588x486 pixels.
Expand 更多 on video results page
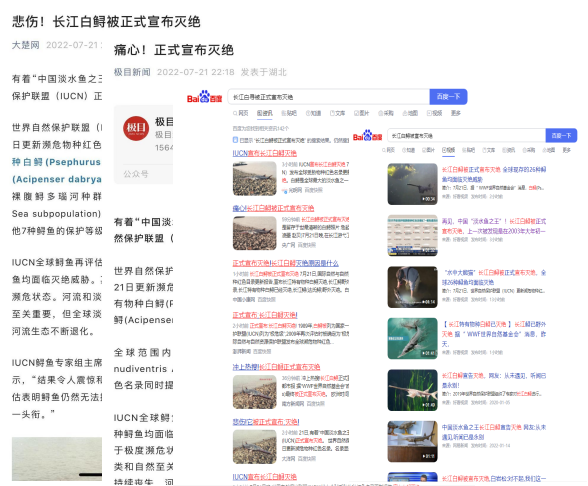point(567,150)
